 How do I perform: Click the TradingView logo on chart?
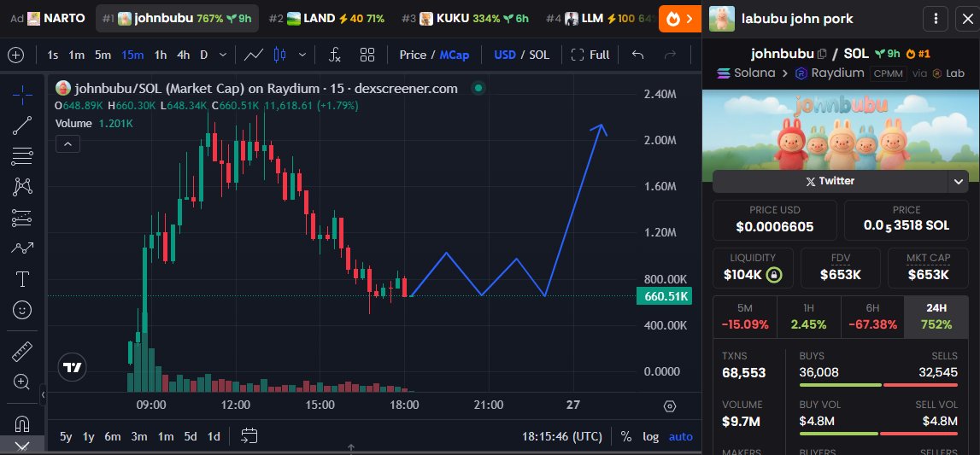tap(72, 367)
